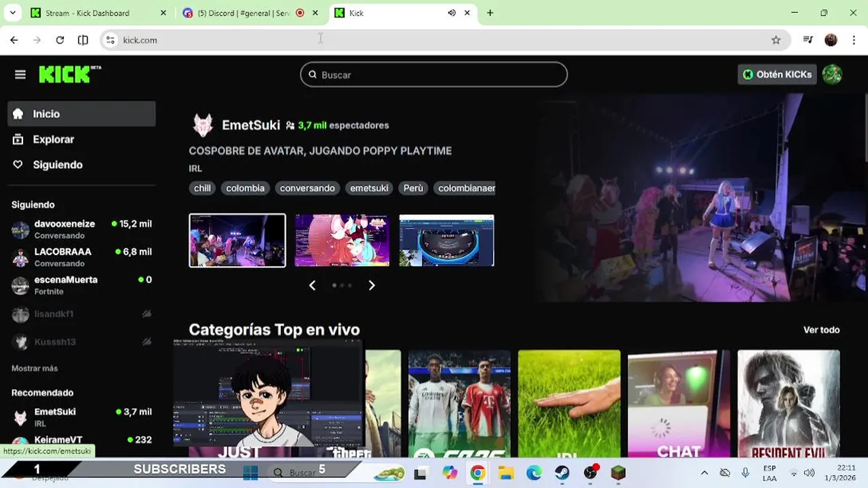The height and width of the screenshot is (488, 868).
Task: Open Chrome from the taskbar
Action: tap(478, 473)
